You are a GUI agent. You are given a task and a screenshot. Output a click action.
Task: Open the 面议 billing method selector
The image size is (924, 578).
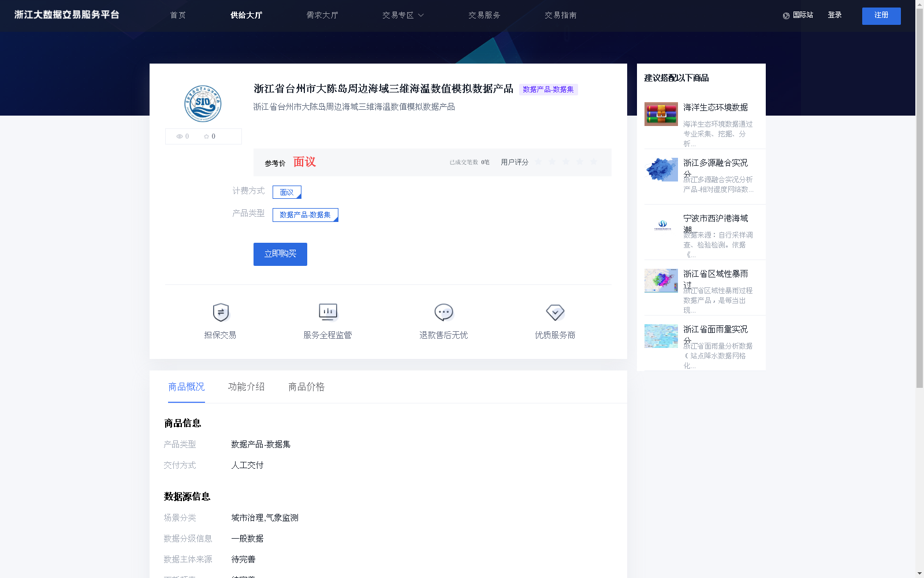tap(286, 192)
